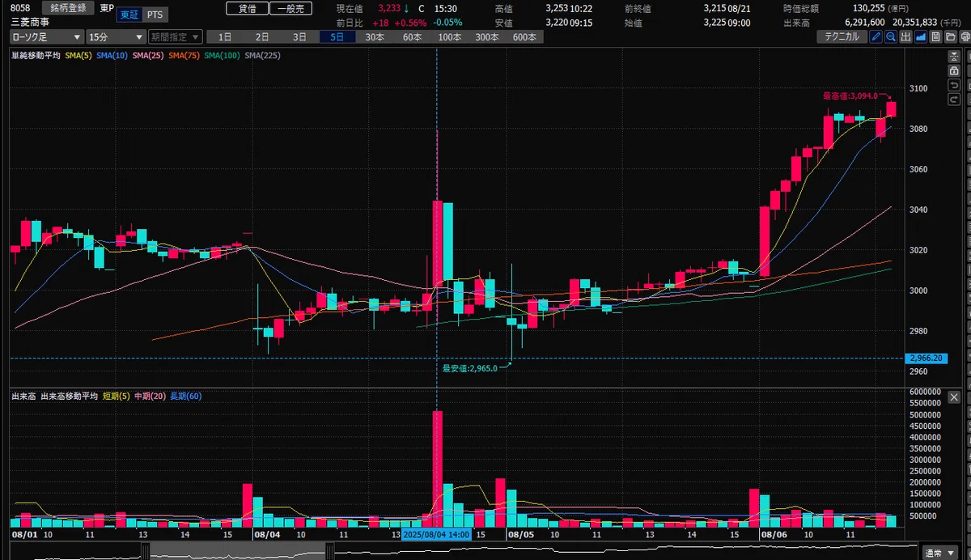This screenshot has height=560, width=971.
Task: Select the 2日 period tab
Action: (262, 37)
